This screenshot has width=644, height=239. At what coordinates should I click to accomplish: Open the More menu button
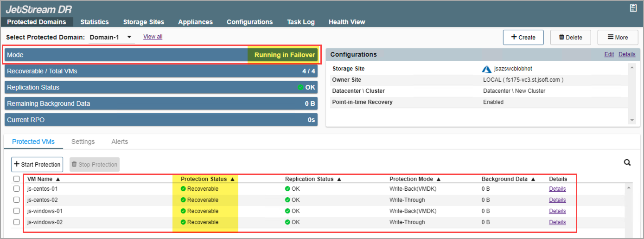(618, 38)
